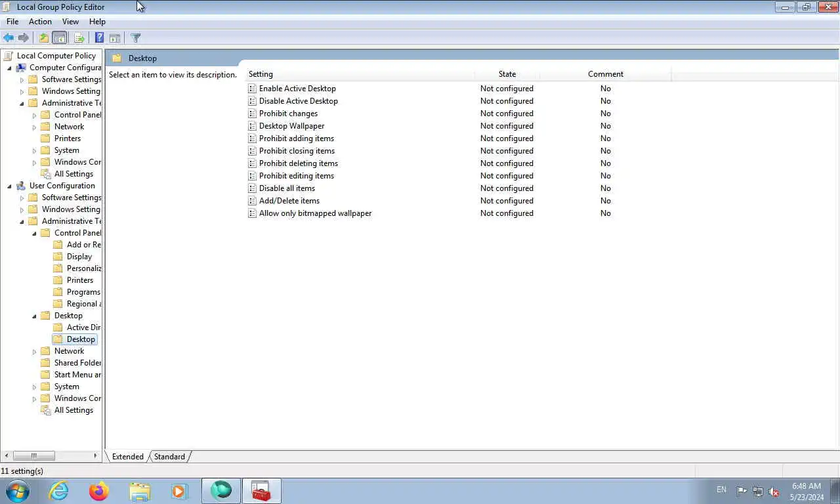The image size is (840, 504).
Task: Launch Firefox from the taskbar
Action: (99, 491)
